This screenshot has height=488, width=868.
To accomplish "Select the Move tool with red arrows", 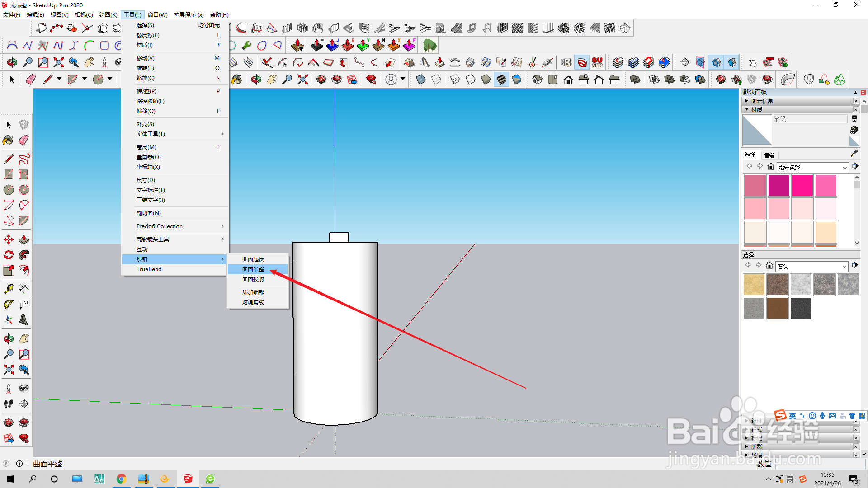I will tap(8, 239).
